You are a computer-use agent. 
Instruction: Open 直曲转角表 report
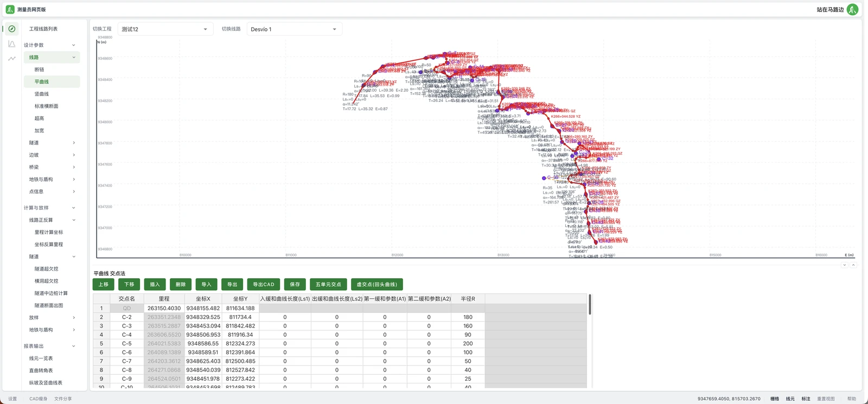41,370
